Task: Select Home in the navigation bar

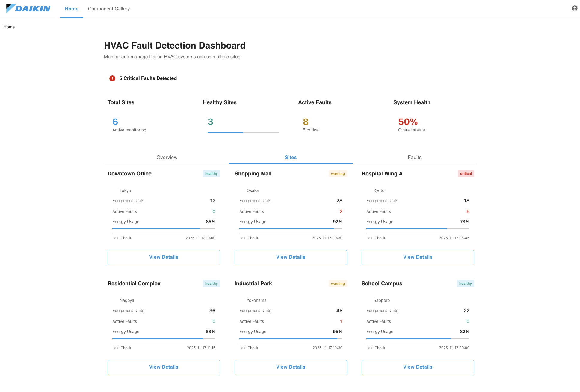Action: click(x=71, y=9)
